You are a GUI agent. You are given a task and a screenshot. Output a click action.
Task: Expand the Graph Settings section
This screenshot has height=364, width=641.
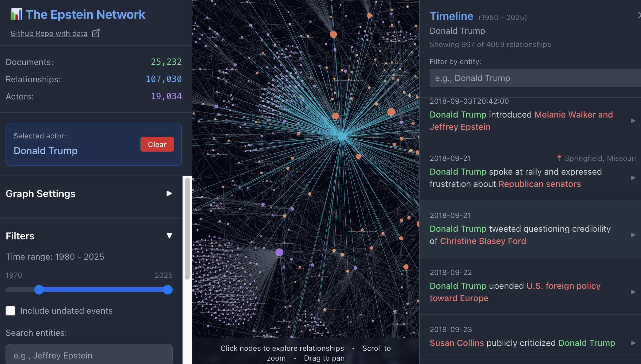169,193
